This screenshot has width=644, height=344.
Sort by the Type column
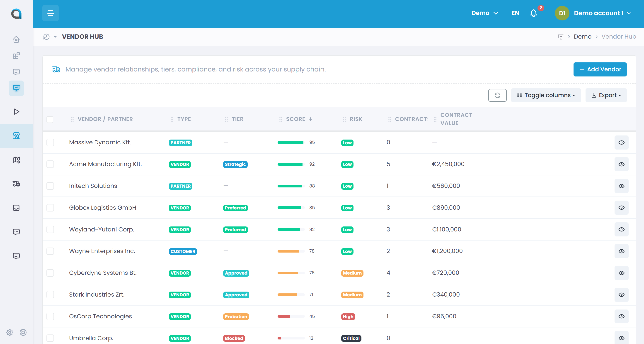tap(184, 119)
